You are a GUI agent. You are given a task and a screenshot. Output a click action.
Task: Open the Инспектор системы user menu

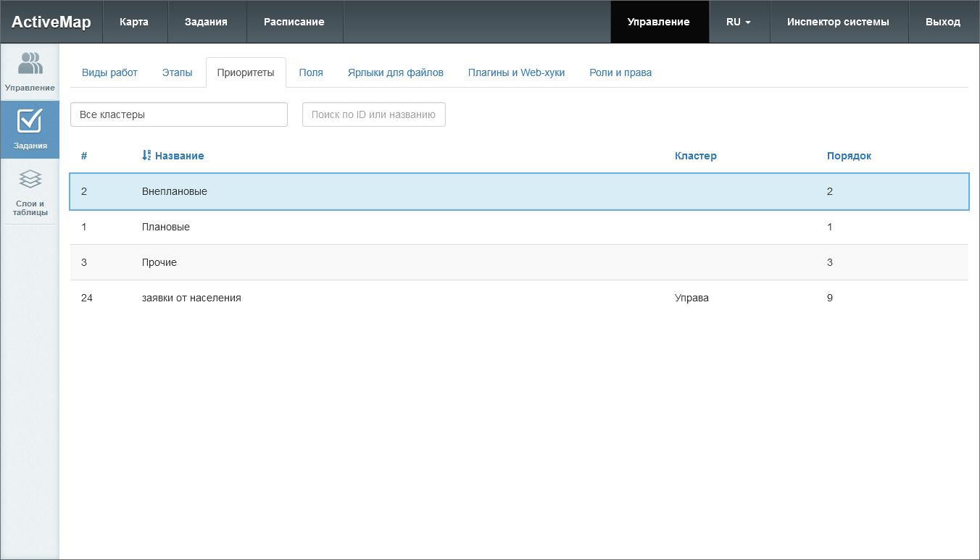[x=838, y=22]
